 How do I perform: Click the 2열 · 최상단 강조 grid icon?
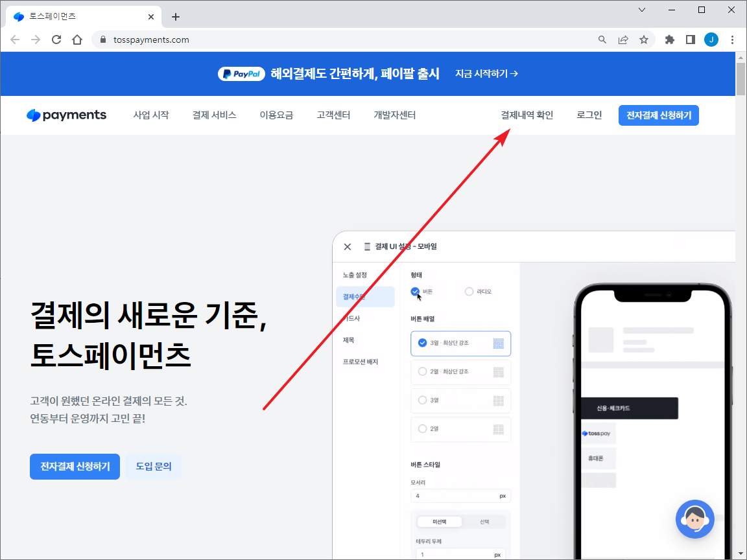click(x=498, y=372)
